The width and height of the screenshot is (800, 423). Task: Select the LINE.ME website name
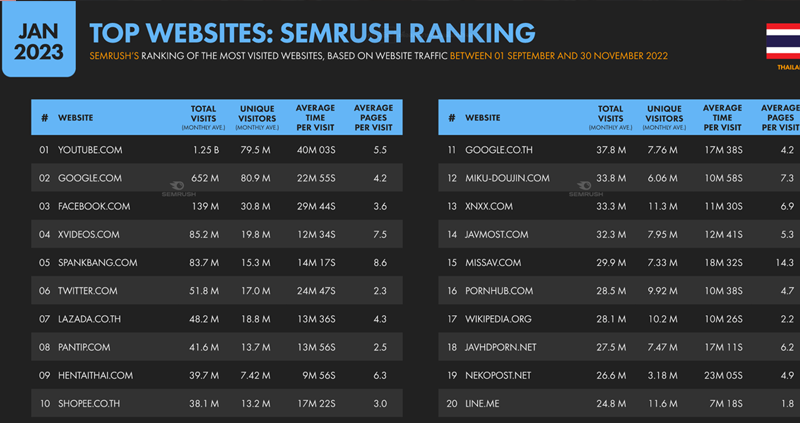pos(482,404)
